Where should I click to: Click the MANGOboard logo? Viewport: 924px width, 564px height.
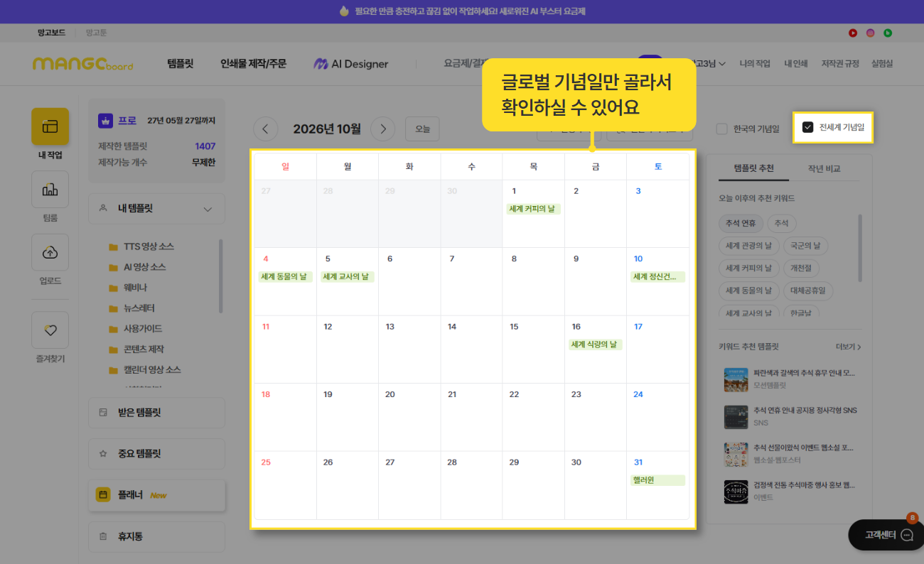82,64
